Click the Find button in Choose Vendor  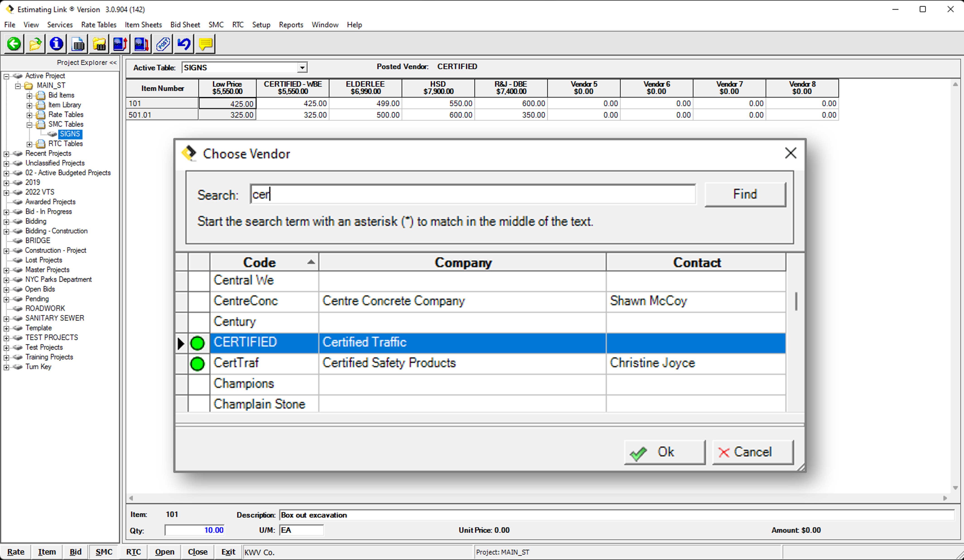coord(745,194)
